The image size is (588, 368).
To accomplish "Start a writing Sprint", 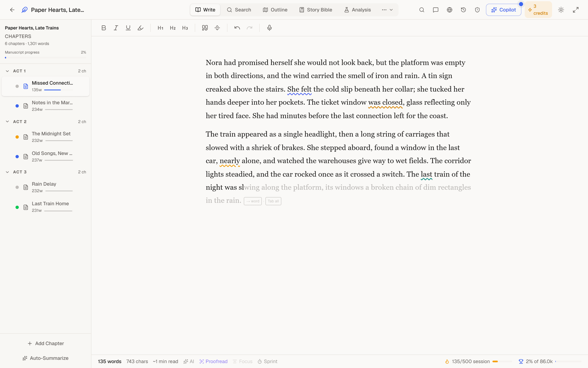I will point(267,361).
